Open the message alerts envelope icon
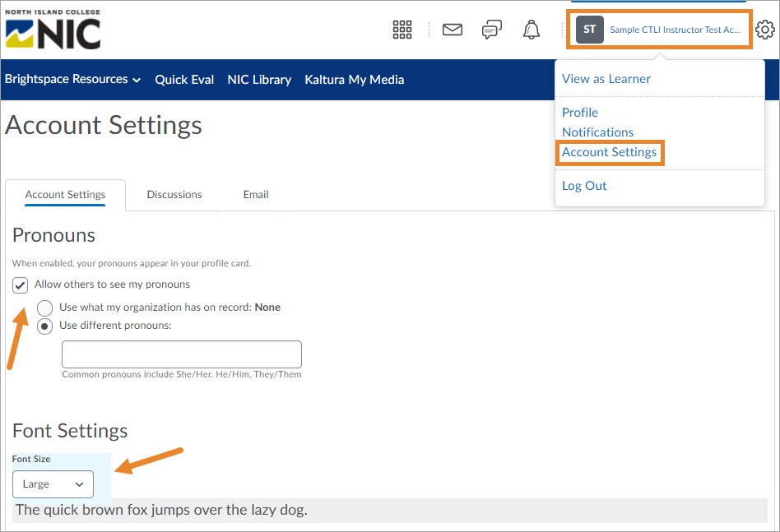 coord(452,30)
